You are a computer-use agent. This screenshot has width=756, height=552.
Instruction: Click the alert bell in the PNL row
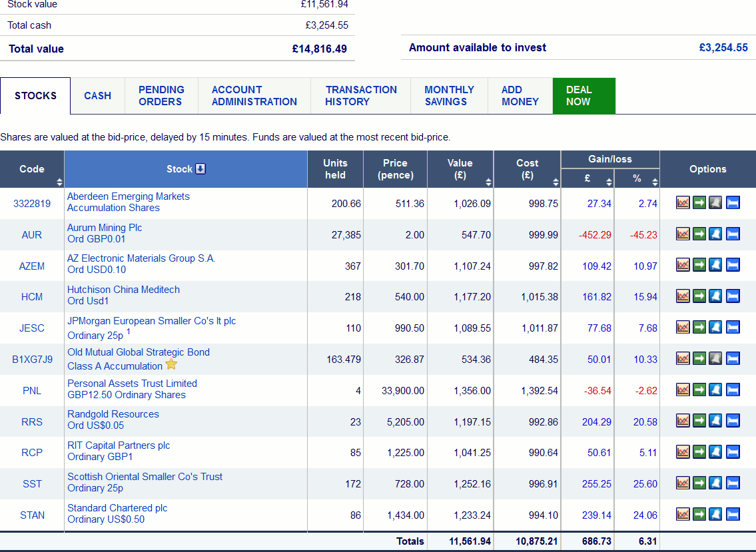click(715, 390)
